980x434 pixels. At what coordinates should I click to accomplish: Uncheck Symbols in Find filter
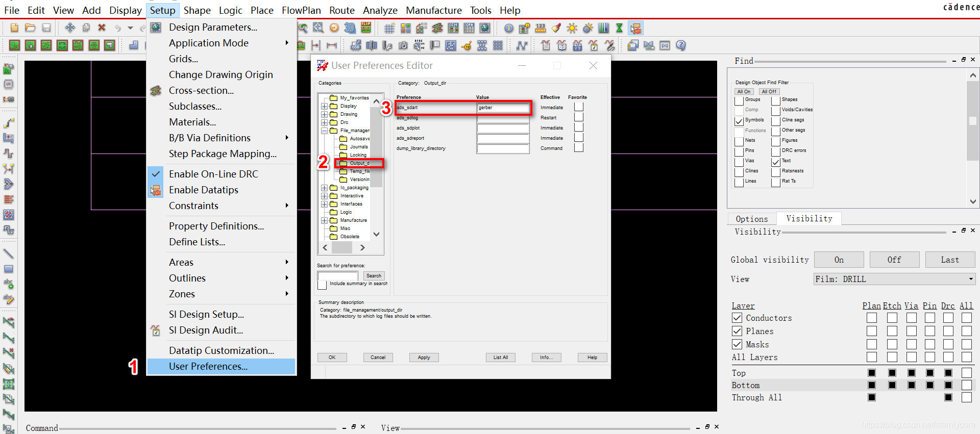[x=739, y=121]
